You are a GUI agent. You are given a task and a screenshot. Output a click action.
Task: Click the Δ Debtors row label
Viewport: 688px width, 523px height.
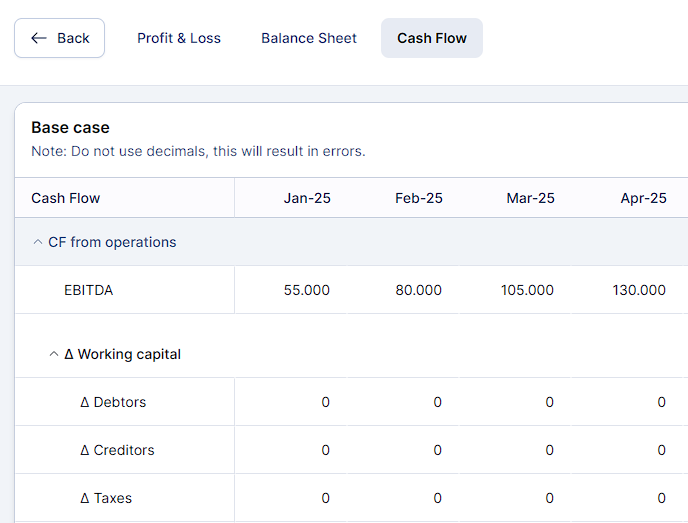click(x=113, y=402)
